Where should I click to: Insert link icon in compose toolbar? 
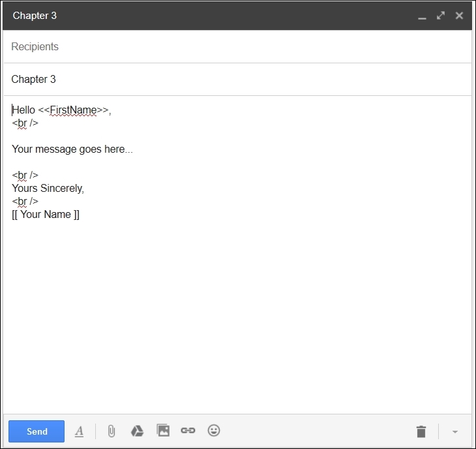pos(188,431)
